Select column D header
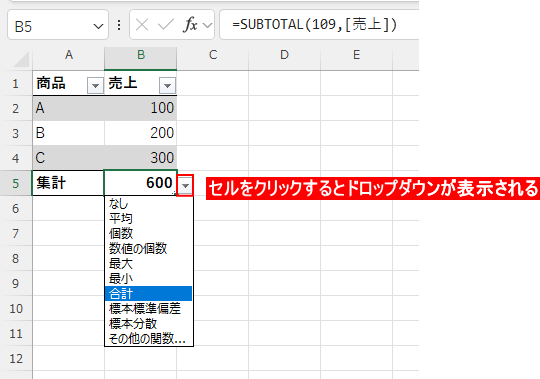Viewport: 540px width, 379px height. [x=284, y=55]
